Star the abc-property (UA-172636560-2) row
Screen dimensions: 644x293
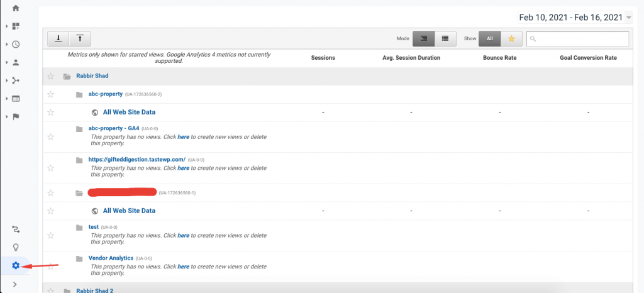50,94
